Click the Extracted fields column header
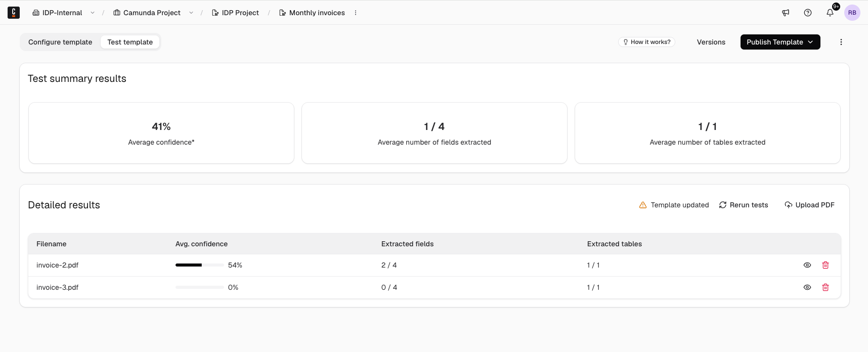This screenshot has height=352, width=868. [x=407, y=244]
